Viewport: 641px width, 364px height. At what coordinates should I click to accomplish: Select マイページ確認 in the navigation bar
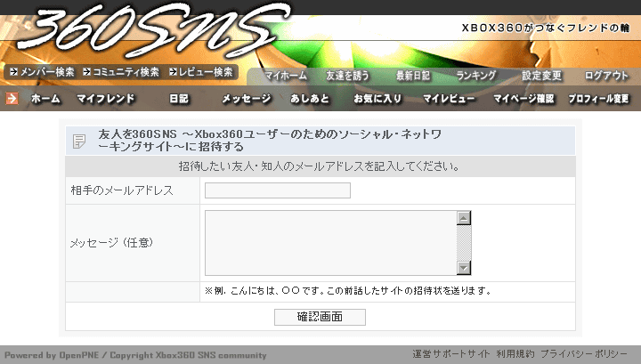coord(523,99)
